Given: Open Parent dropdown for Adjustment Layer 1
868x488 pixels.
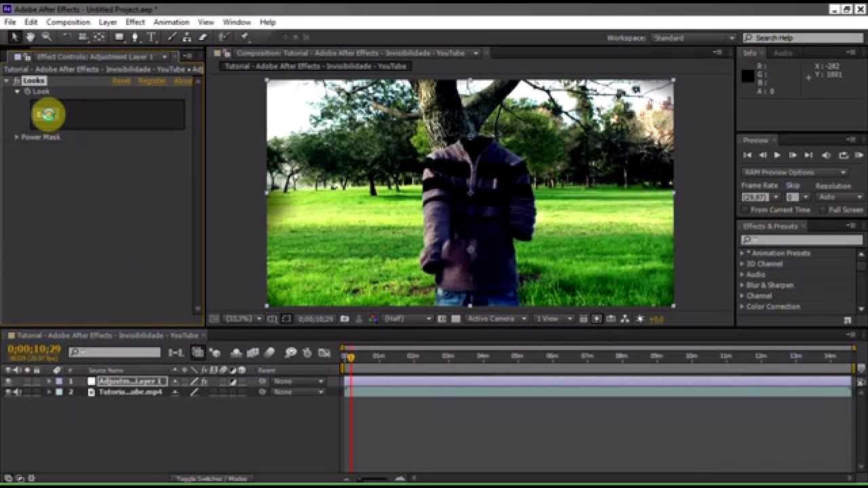Looking at the screenshot, I should [x=298, y=382].
